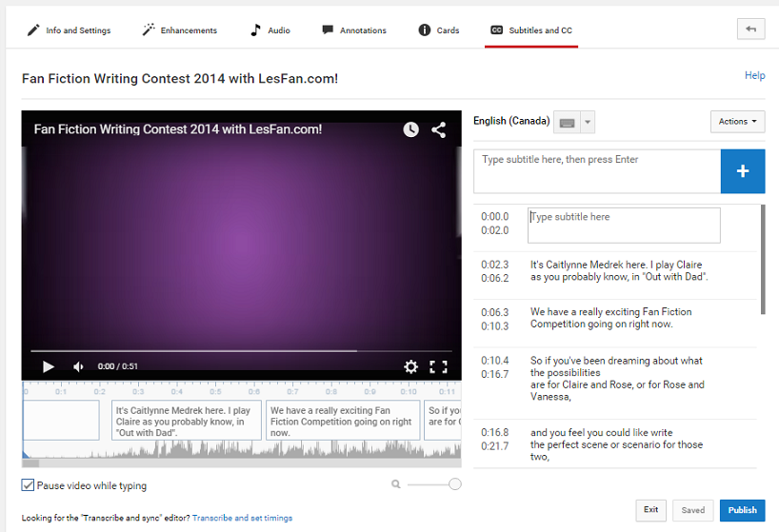The height and width of the screenshot is (532, 779).
Task: Select the empty first caption block in timeline
Action: point(61,421)
